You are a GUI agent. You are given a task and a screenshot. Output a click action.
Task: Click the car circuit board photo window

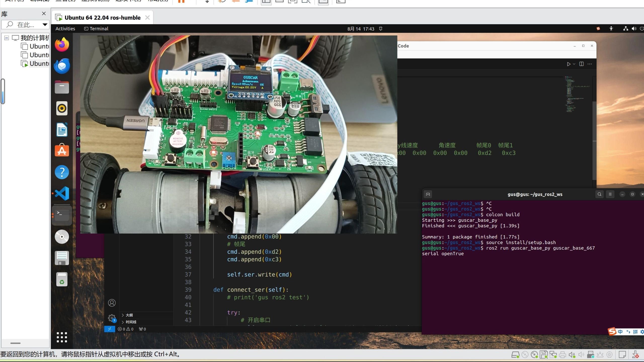pyautogui.click(x=239, y=134)
